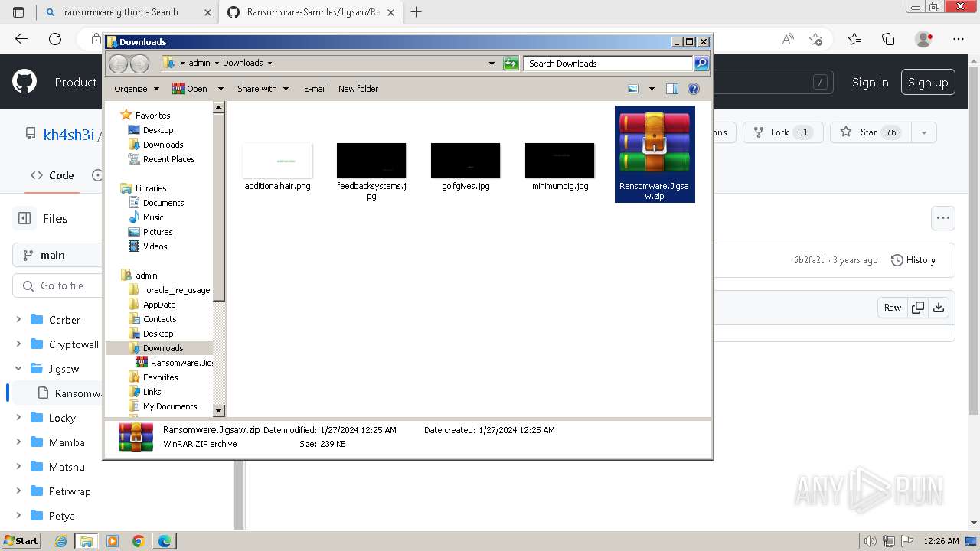Copy raw file icon on GitHub

click(x=918, y=308)
